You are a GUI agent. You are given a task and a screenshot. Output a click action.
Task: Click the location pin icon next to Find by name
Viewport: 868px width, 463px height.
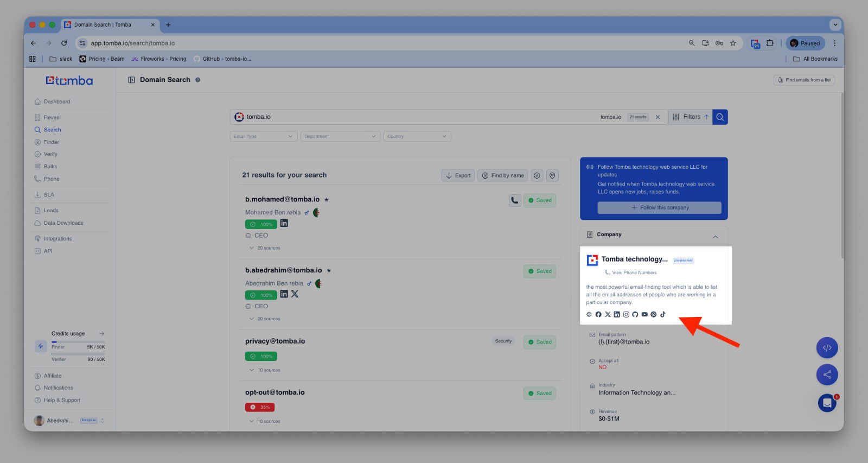(552, 175)
